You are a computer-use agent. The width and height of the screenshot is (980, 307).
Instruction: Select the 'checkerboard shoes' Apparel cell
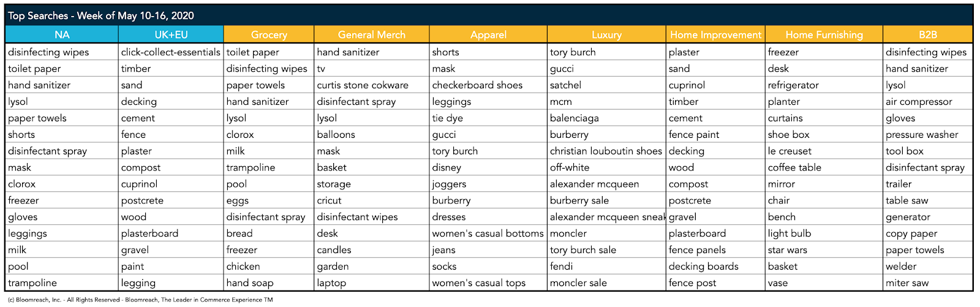477,85
